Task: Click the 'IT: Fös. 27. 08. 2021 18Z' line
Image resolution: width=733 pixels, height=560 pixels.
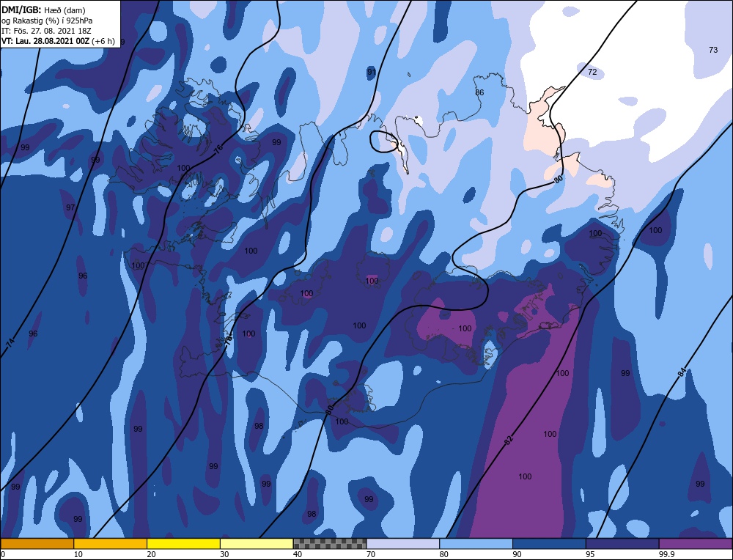Action: click(46, 31)
